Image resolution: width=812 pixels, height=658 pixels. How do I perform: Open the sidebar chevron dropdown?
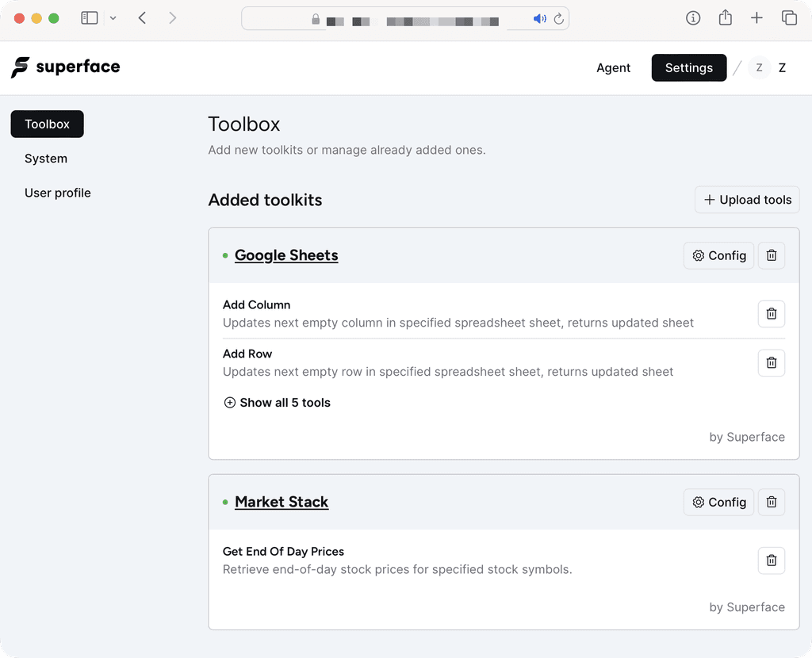point(113,17)
